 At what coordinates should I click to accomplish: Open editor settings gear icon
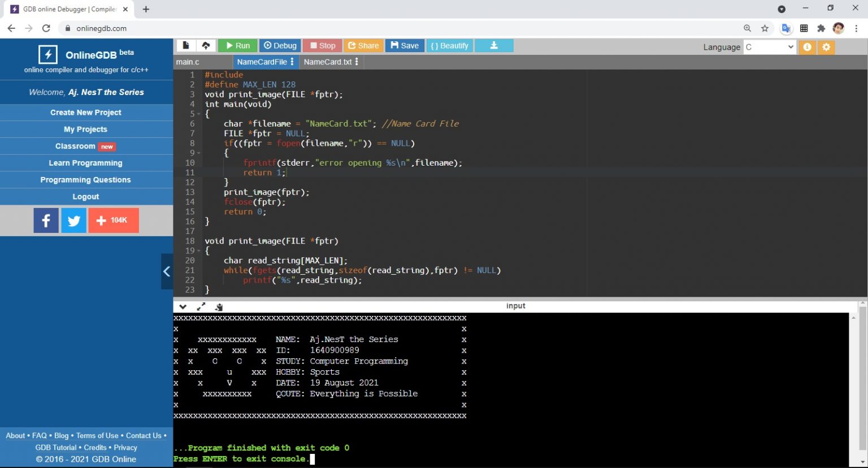pyautogui.click(x=826, y=47)
